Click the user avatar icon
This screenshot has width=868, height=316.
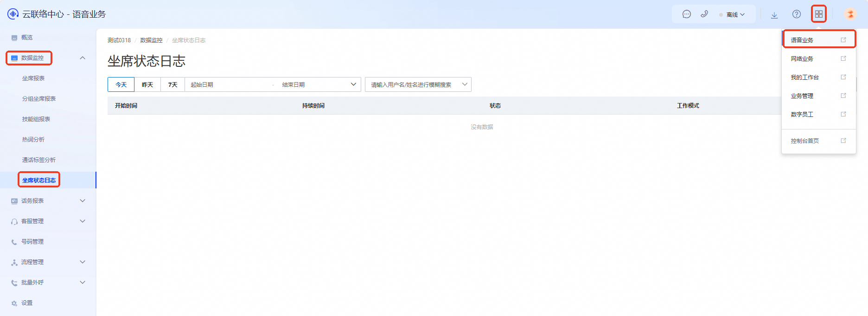[850, 14]
